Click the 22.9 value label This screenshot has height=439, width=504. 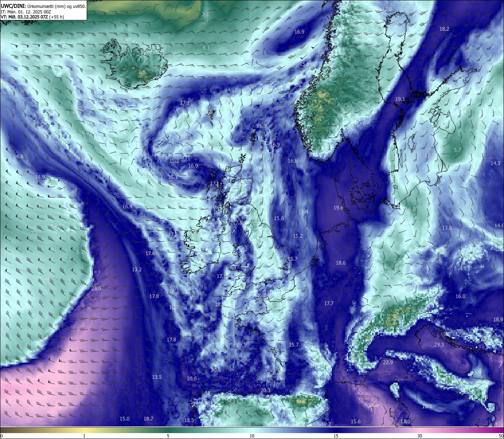point(388,362)
